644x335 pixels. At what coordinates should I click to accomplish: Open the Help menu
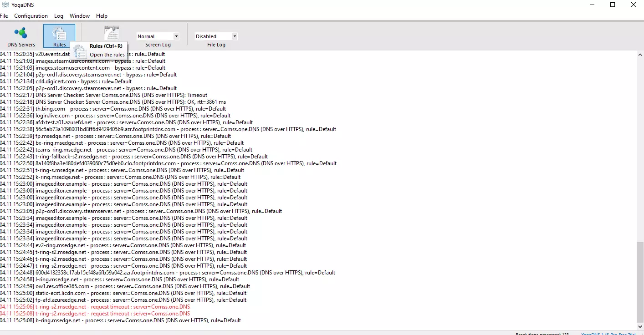pos(102,16)
